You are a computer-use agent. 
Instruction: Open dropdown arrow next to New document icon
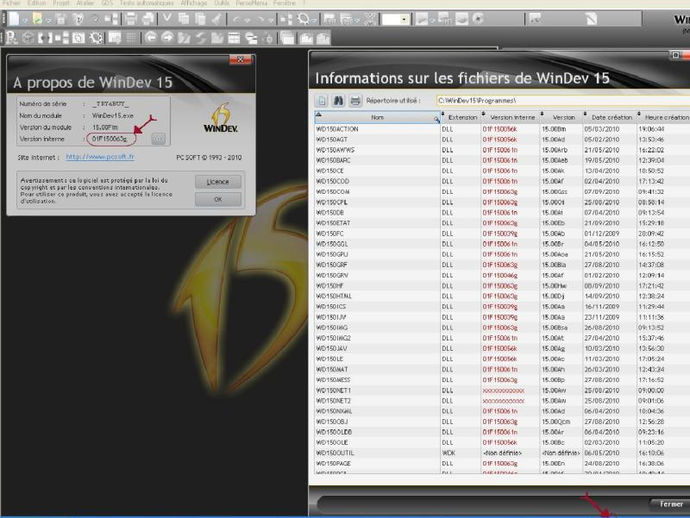pos(25,21)
